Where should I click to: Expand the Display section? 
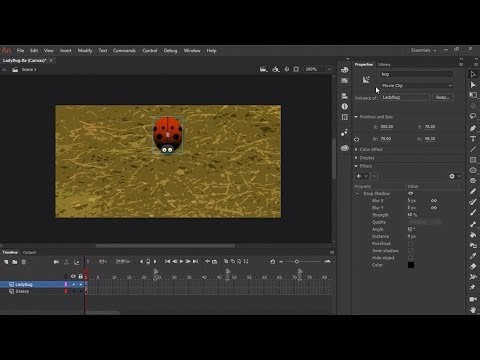[356, 158]
